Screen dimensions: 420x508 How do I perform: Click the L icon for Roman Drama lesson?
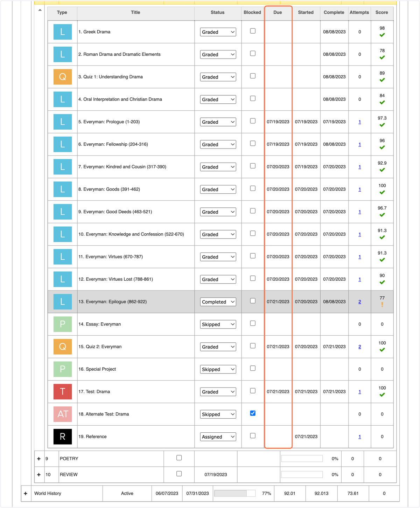[x=63, y=54]
